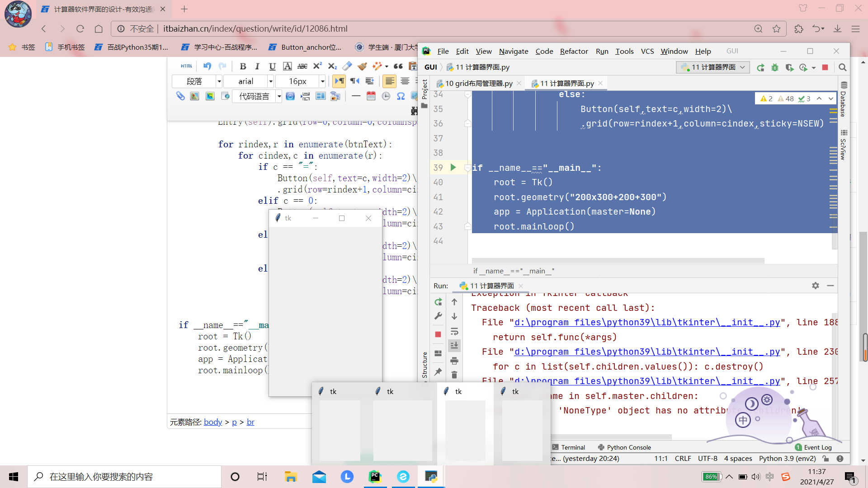Apply subscript formatting icon
Screen dimensions: 868x488
coord(332,66)
